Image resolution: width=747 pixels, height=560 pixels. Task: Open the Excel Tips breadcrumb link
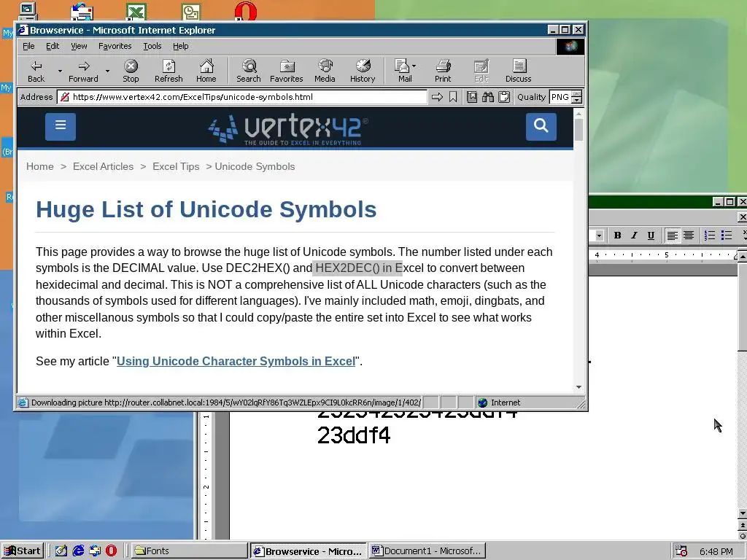176,167
